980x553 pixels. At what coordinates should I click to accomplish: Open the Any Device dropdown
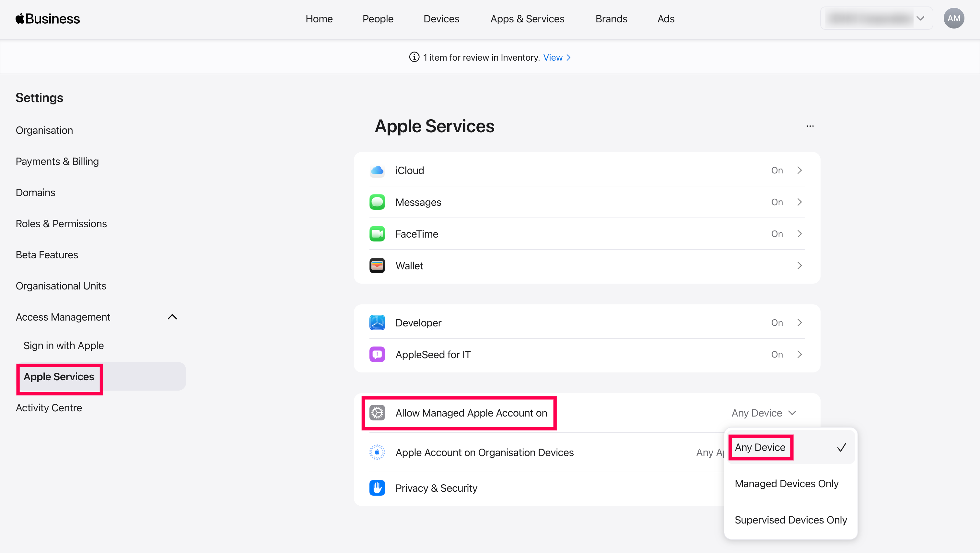pos(764,413)
